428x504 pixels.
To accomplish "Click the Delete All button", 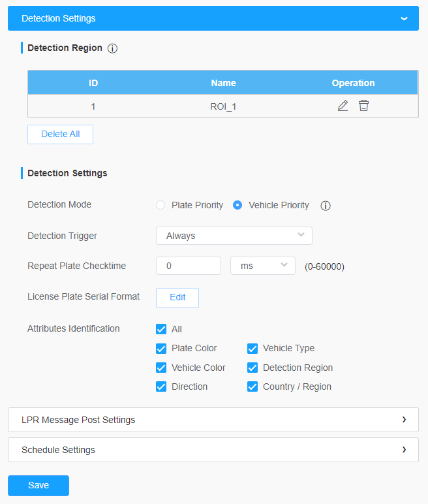I will point(61,134).
